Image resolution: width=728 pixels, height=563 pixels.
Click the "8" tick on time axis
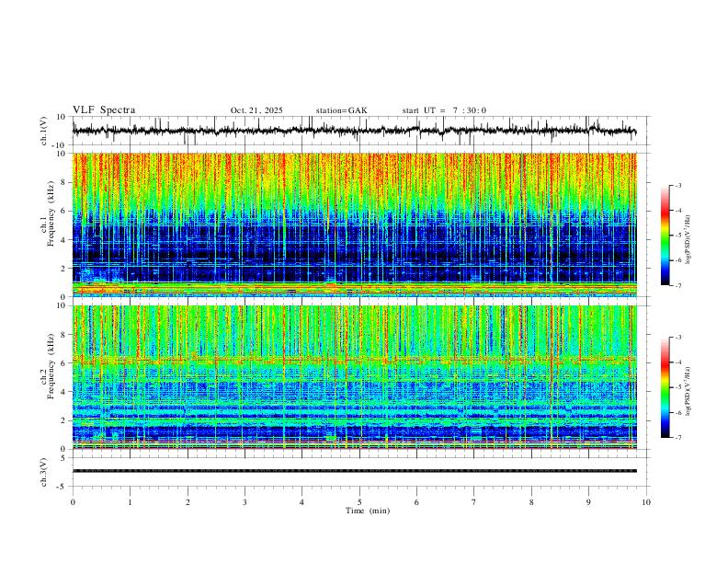point(531,502)
